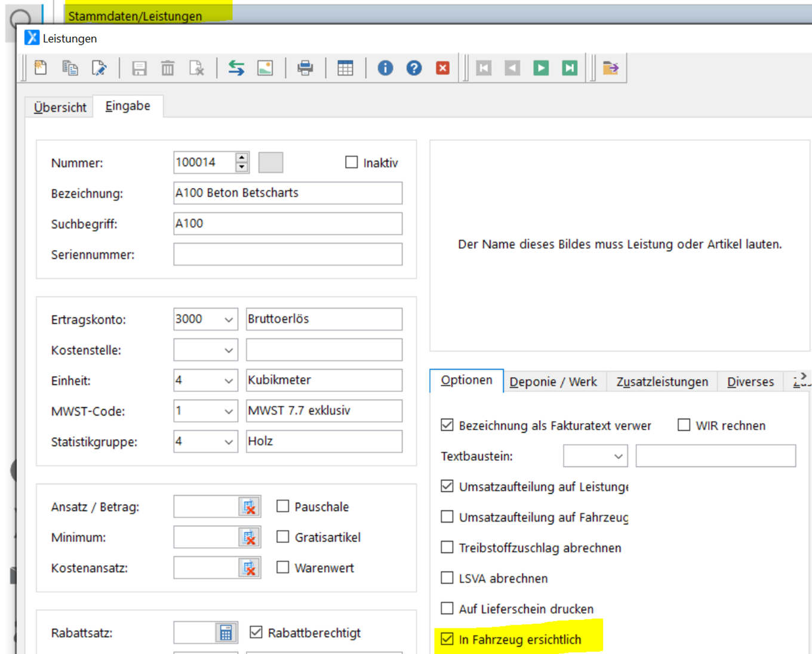812x654 pixels.
Task: Click into the Seriennummer input field
Action: click(287, 254)
